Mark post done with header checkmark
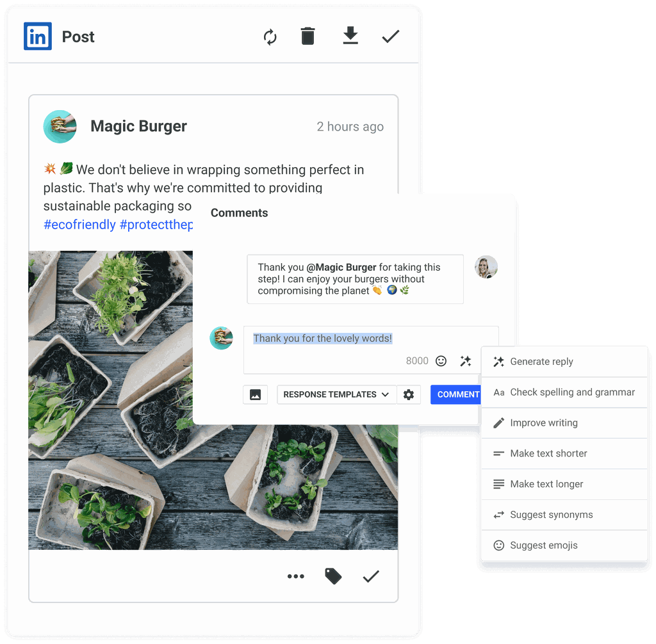This screenshot has width=656, height=644. (390, 36)
